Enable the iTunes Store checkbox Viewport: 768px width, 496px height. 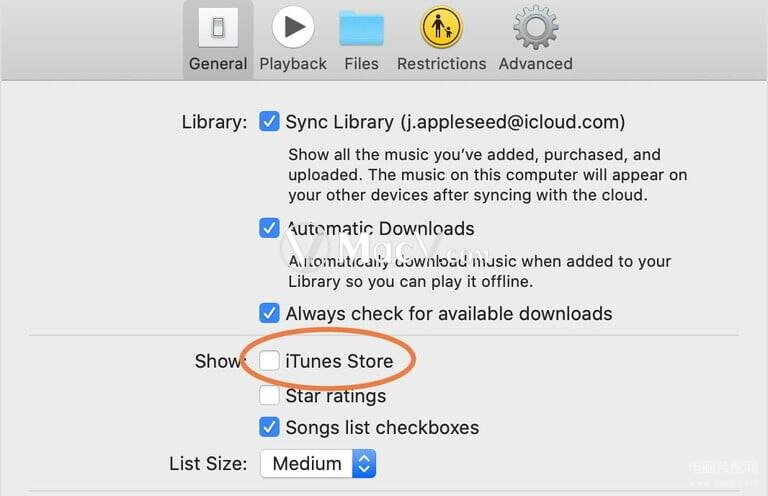tap(269, 361)
